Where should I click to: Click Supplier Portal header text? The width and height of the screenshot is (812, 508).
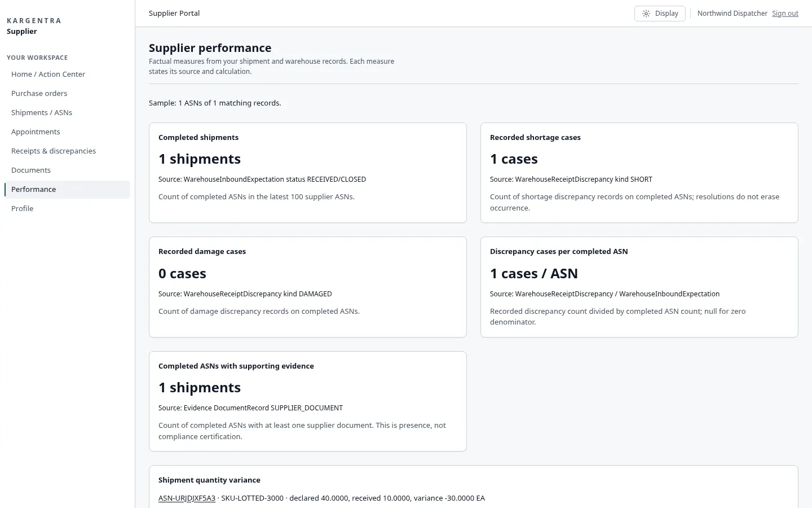[174, 14]
